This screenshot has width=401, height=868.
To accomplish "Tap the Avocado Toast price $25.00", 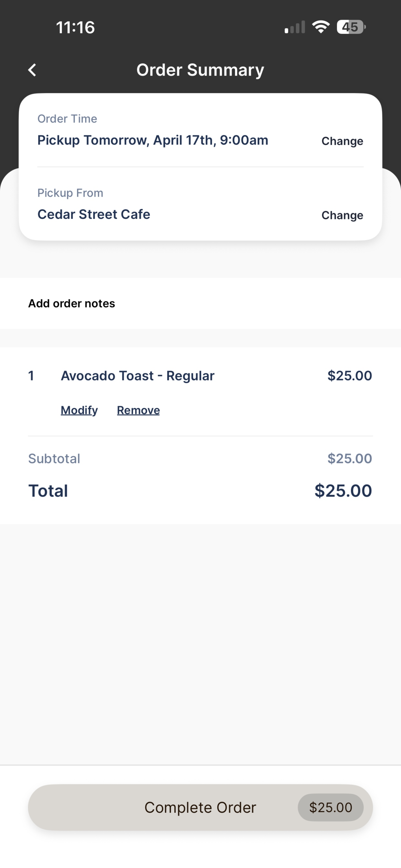I will click(350, 376).
